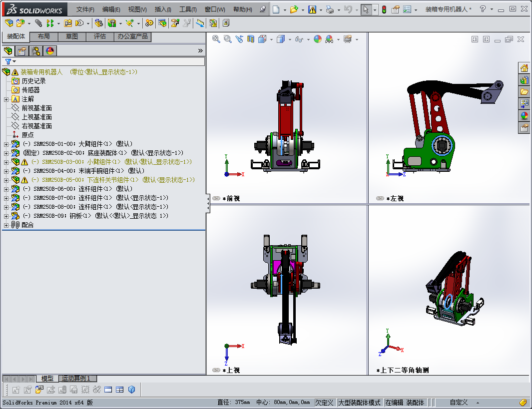The height and width of the screenshot is (409, 532).
Task: Click the Show Hidden Components icon
Action: (x=98, y=23)
